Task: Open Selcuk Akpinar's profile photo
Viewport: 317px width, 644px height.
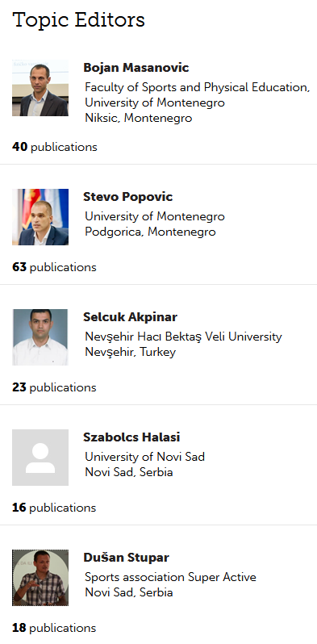Action: (x=40, y=337)
